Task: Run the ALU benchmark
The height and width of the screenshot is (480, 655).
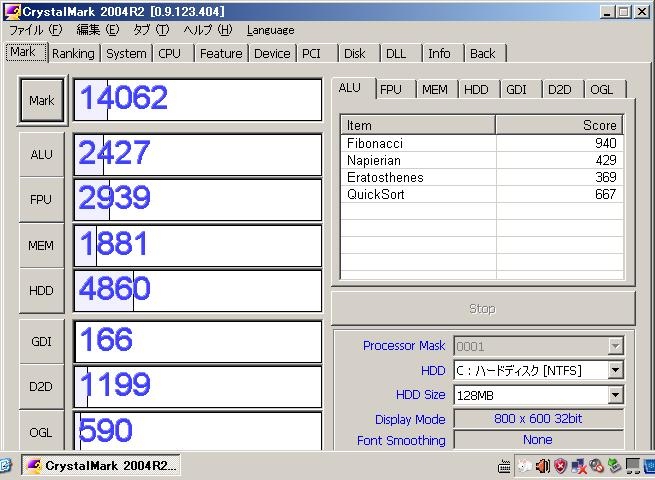Action: [x=41, y=155]
